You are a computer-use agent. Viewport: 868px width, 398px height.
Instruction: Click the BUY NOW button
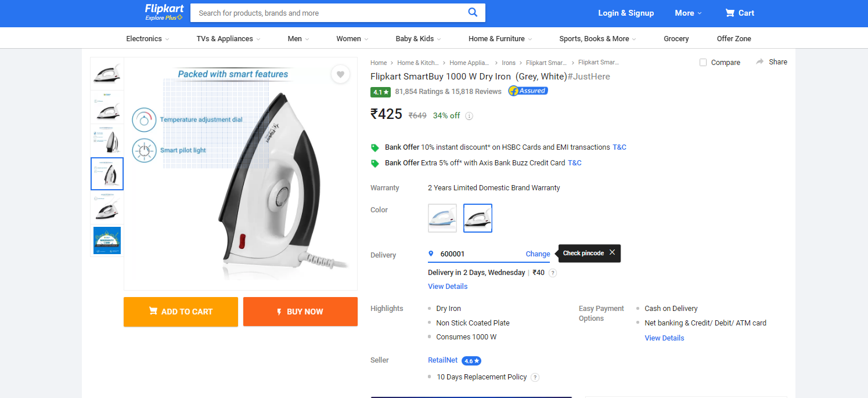coord(300,312)
